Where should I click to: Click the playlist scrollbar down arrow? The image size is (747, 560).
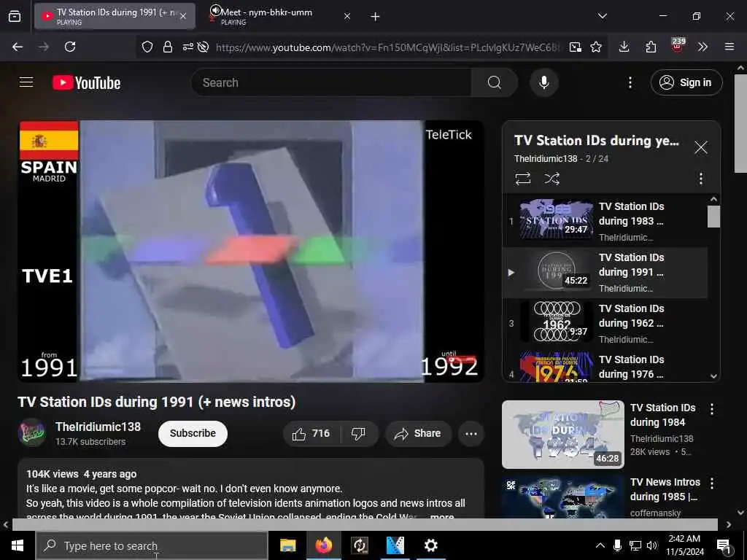click(713, 376)
